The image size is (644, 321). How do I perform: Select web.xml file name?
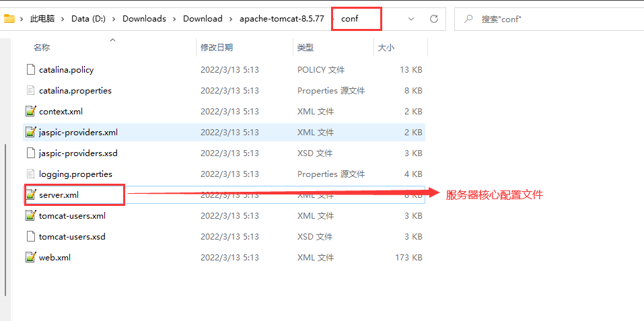click(x=55, y=257)
